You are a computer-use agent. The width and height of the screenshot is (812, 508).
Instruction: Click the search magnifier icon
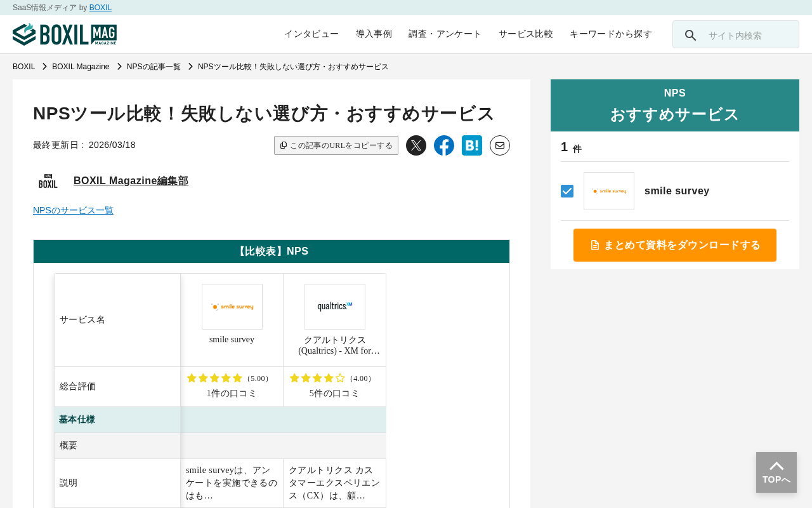(690, 36)
